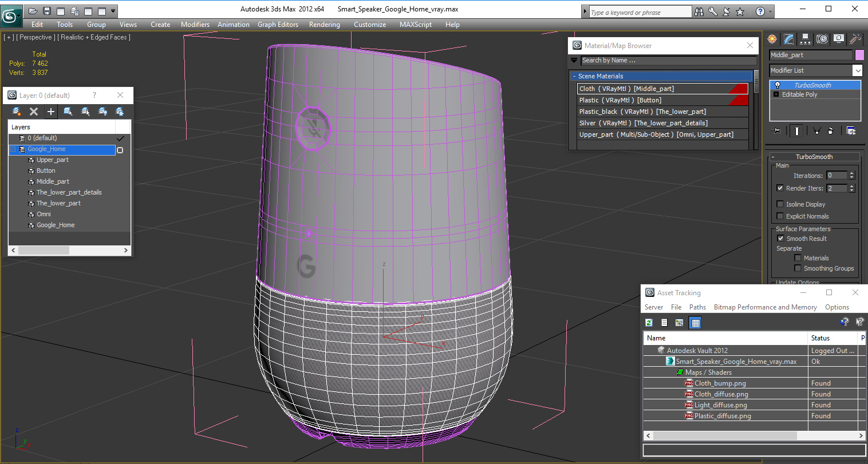Enable Explicit Normals checkbox
Viewport: 868px width, 464px height.
(780, 216)
